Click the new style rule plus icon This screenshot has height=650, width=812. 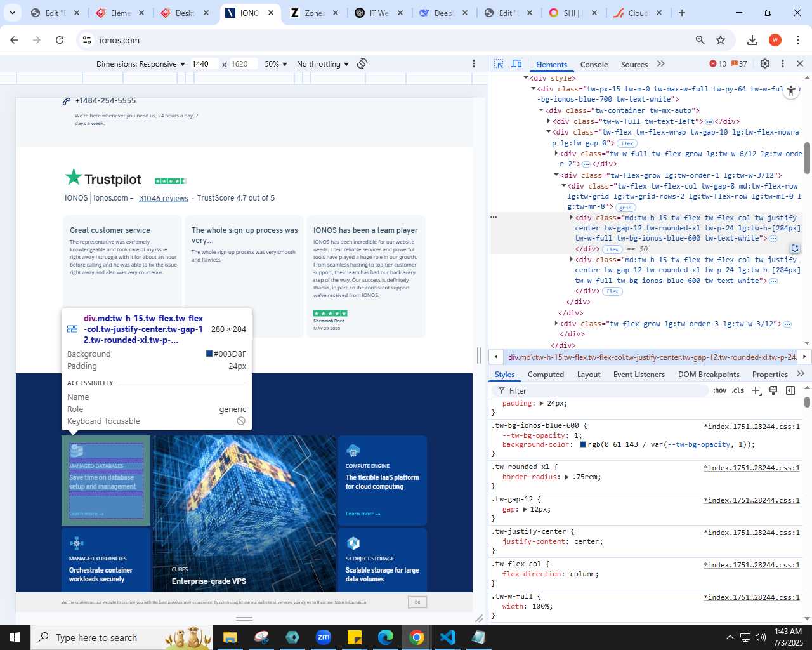coord(756,391)
